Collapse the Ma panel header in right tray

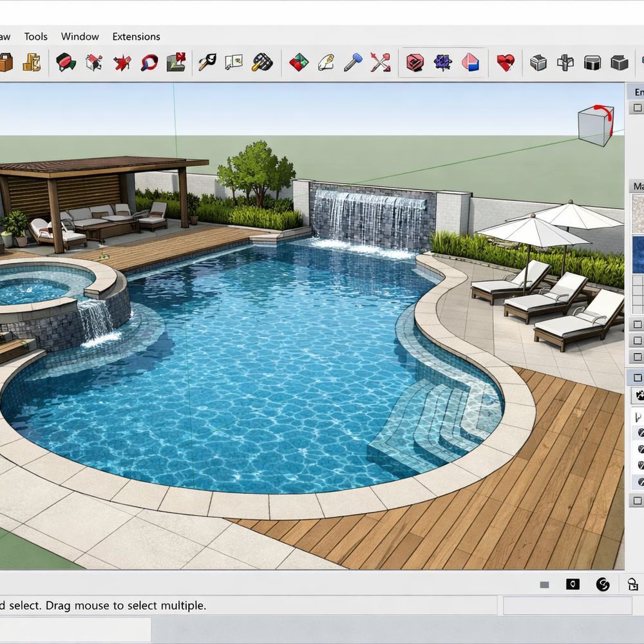(x=638, y=186)
